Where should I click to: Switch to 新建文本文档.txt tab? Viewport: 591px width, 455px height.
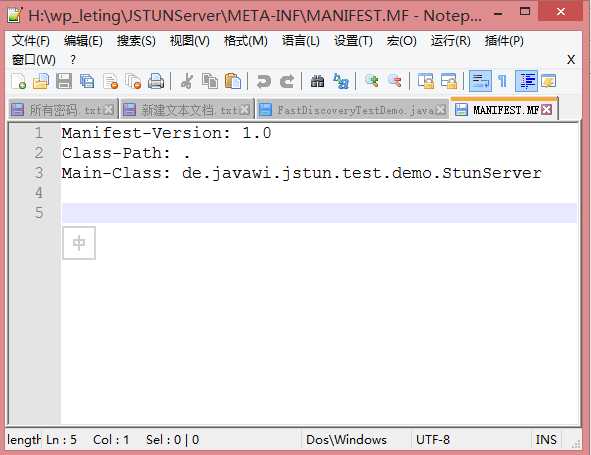pos(187,110)
